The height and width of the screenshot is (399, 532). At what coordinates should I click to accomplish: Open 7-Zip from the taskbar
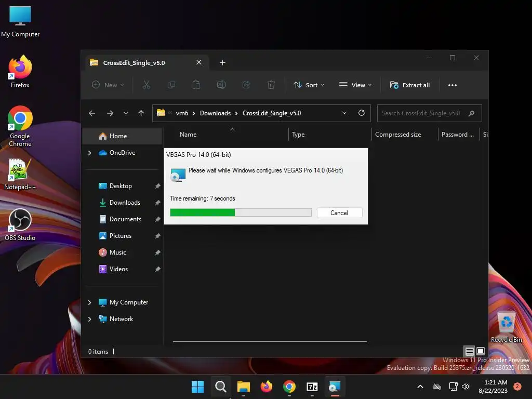click(x=312, y=387)
